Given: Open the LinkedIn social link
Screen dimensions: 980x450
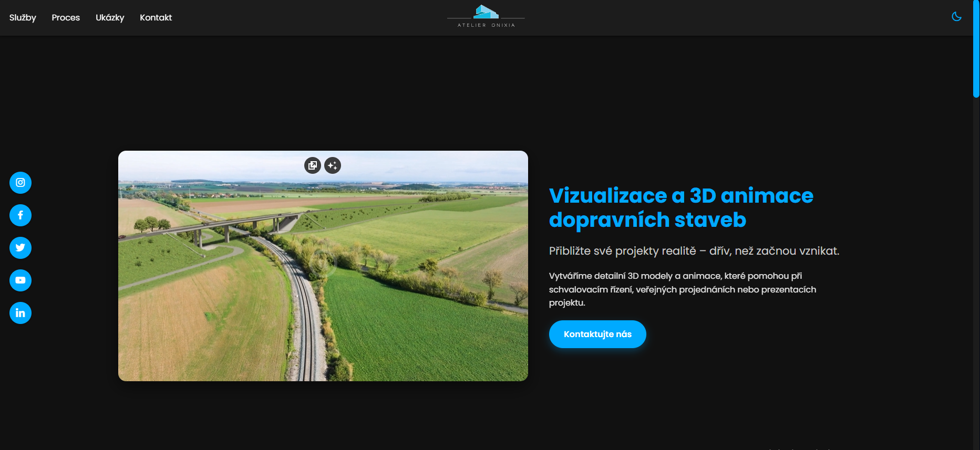Looking at the screenshot, I should click(20, 313).
